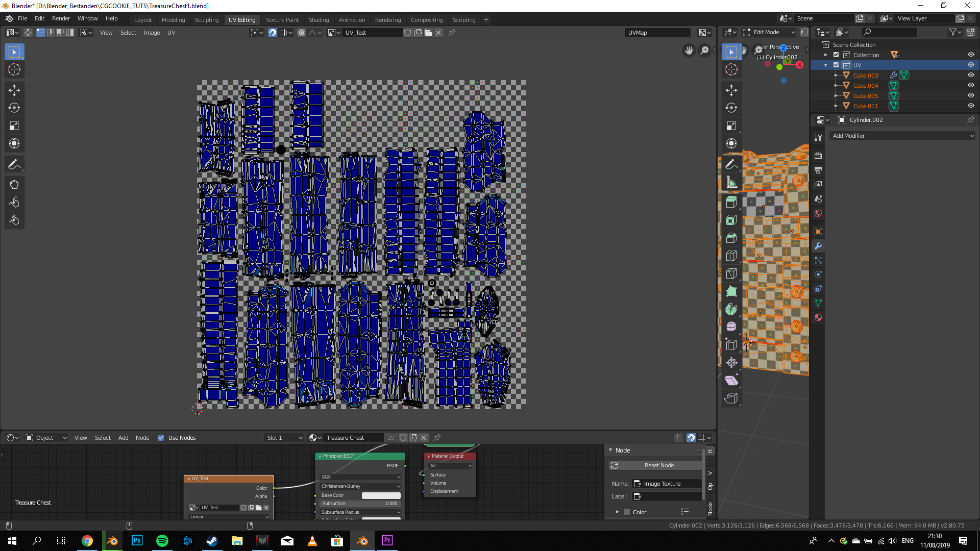
Task: Click the node Name field Image Texture
Action: pos(669,484)
